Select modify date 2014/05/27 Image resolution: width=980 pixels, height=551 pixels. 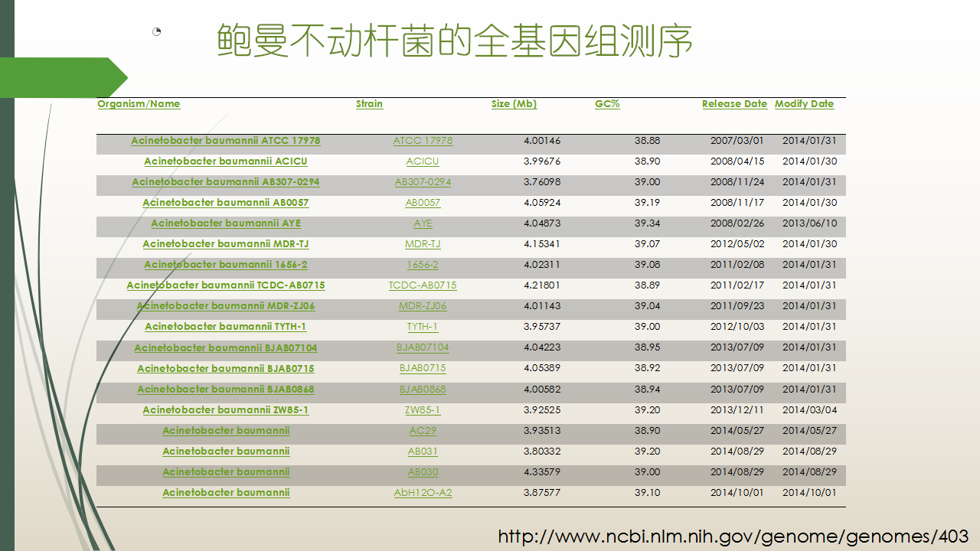click(x=809, y=431)
